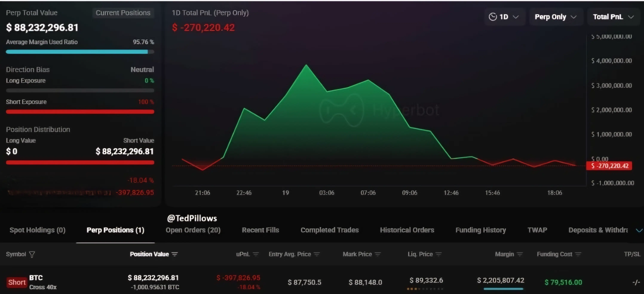644x294 pixels.
Task: Open the Funding History tab
Action: tap(480, 230)
